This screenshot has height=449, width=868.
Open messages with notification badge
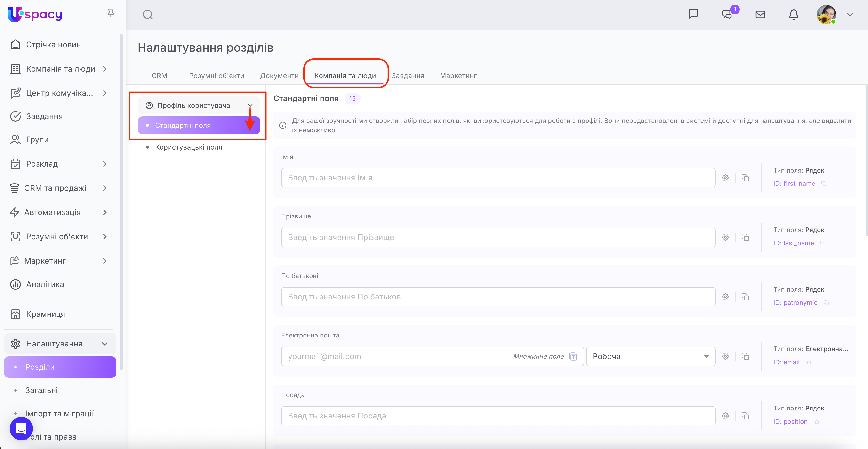pyautogui.click(x=727, y=15)
